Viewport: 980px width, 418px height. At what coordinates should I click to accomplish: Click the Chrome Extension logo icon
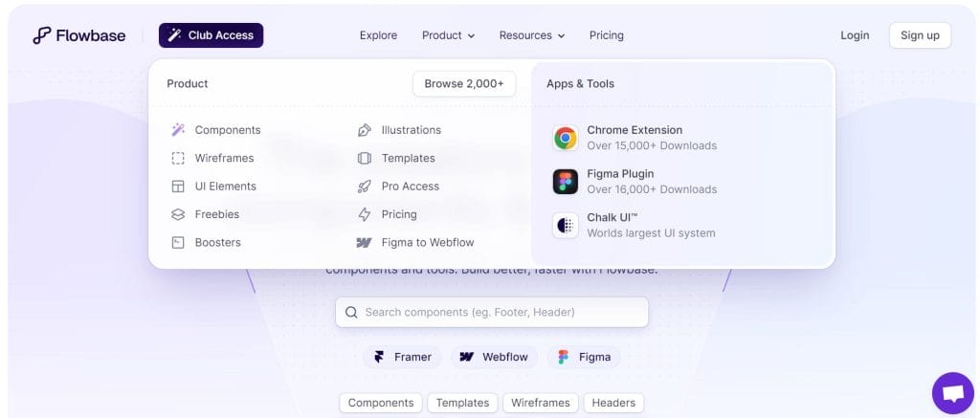(565, 138)
